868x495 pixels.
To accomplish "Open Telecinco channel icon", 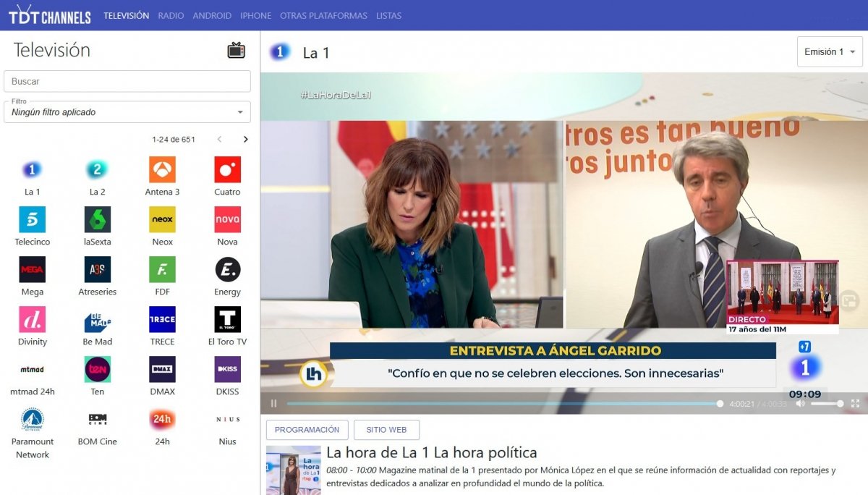I will click(x=32, y=220).
